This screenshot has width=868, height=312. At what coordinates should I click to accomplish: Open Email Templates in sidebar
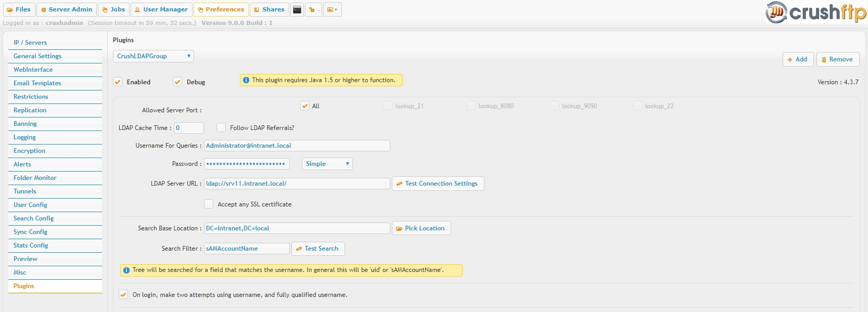pyautogui.click(x=55, y=83)
